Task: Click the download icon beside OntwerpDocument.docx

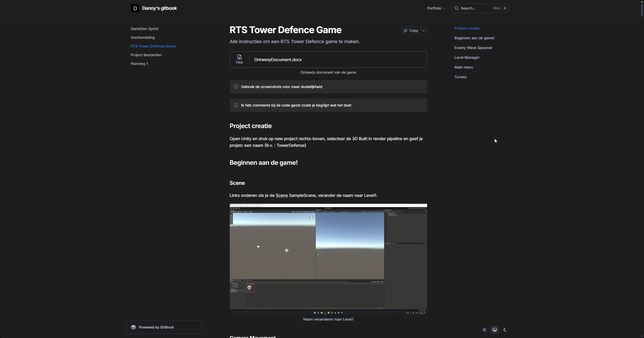Action: pyautogui.click(x=239, y=57)
